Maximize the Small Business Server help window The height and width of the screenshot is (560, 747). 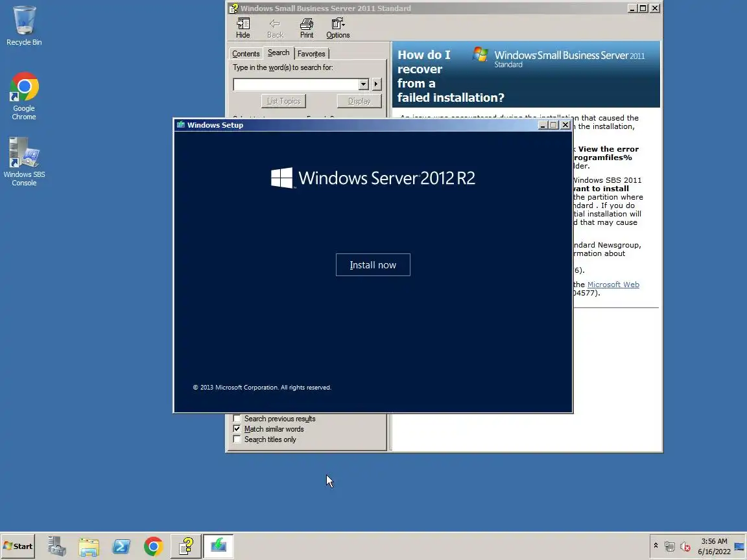[x=643, y=8]
